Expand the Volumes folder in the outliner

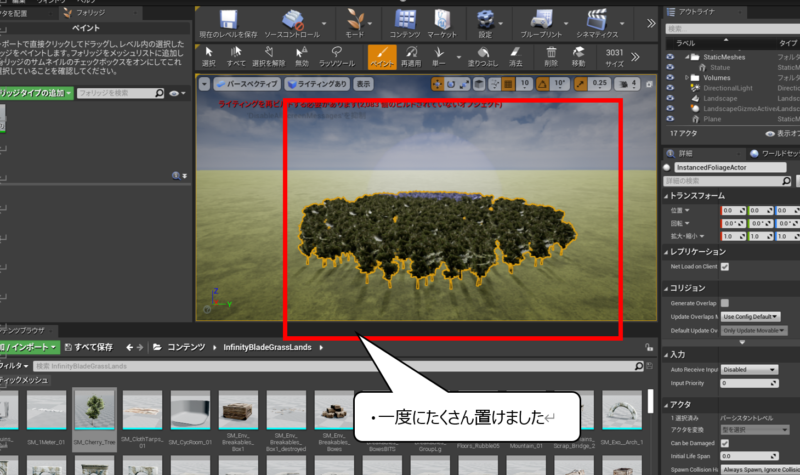(687, 78)
